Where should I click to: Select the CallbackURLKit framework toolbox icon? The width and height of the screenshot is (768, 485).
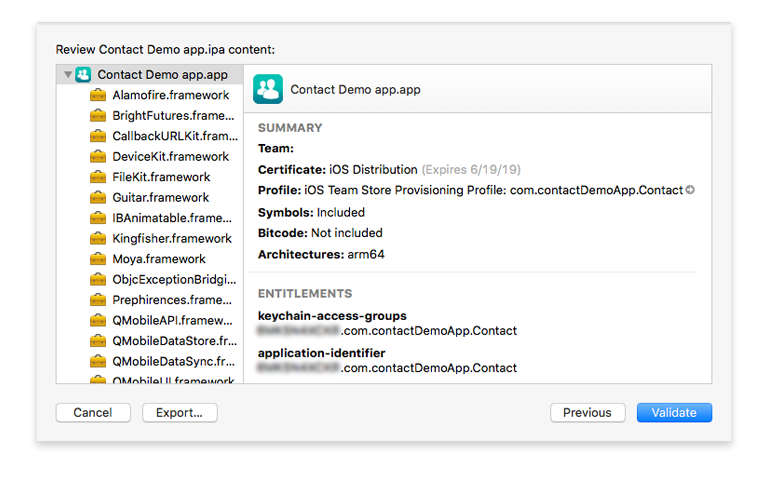pos(98,136)
